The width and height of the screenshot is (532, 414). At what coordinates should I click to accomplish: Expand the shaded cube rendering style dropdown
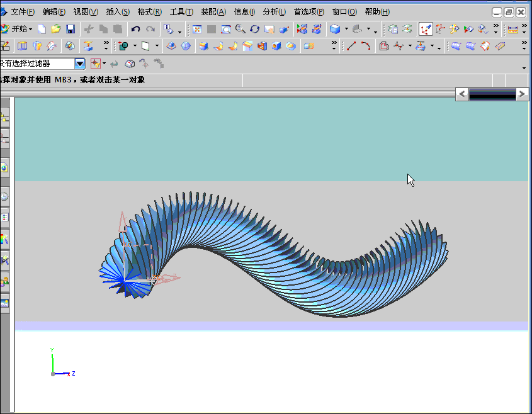coord(346,30)
